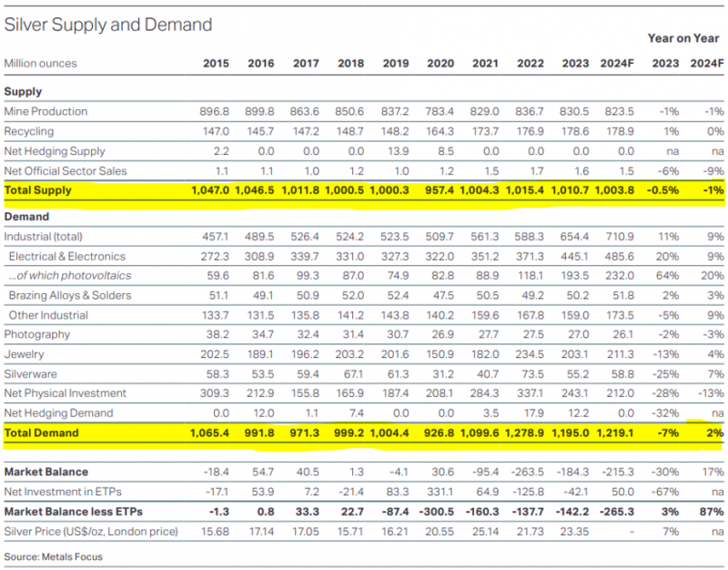The image size is (728, 570).
Task: Click the highlighted 'Total Supply' row label
Action: (x=38, y=191)
